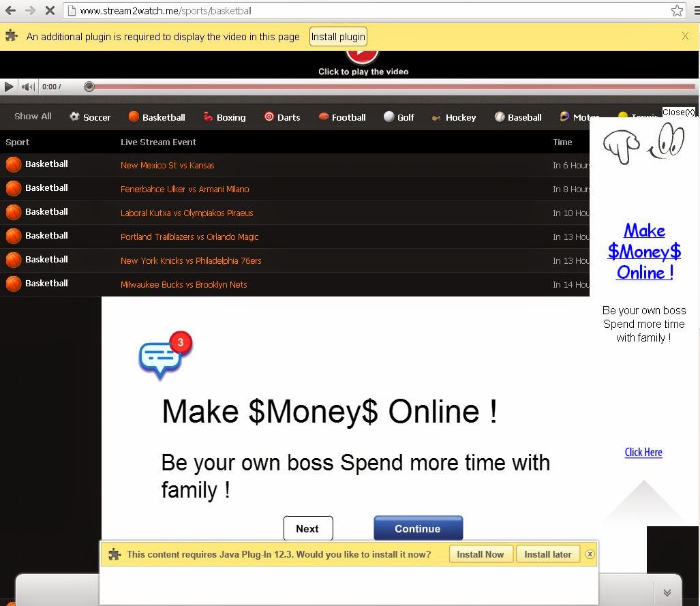Open New Mexico St vs Kansas stream

pos(167,166)
